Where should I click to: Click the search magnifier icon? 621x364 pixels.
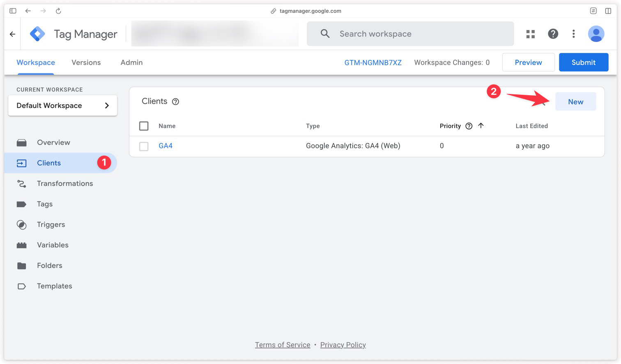pos(325,34)
